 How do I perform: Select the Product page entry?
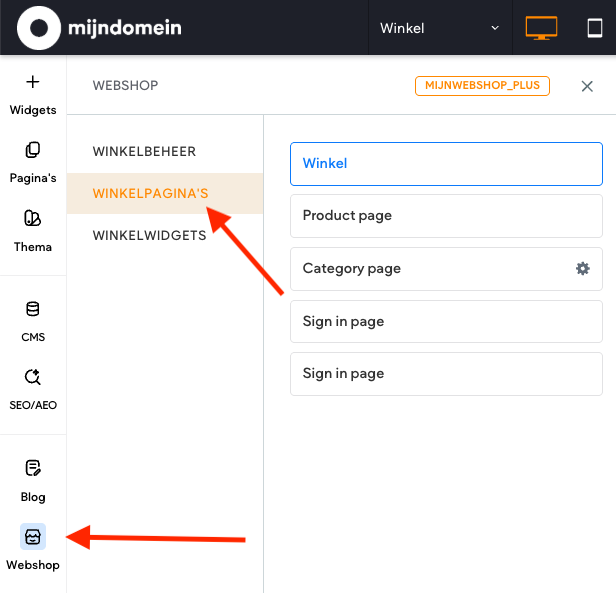click(x=446, y=216)
